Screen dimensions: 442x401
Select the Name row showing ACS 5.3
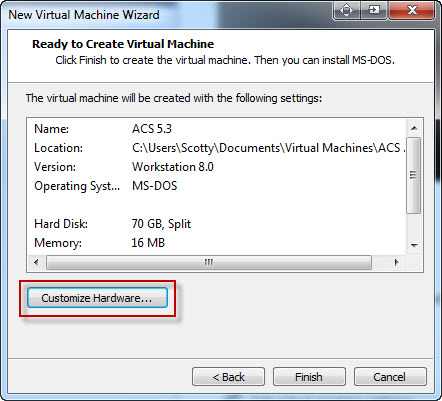coord(217,129)
